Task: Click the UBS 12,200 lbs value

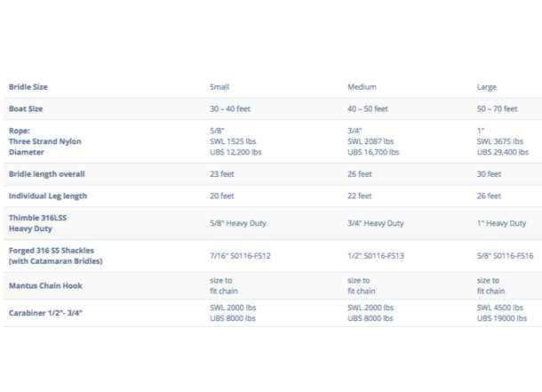Action: [x=235, y=152]
